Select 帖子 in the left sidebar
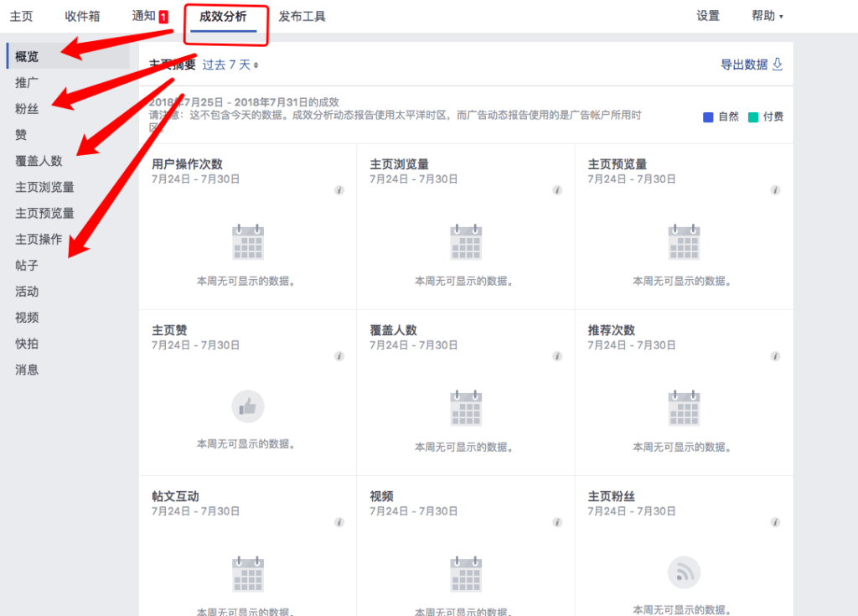 [x=27, y=265]
